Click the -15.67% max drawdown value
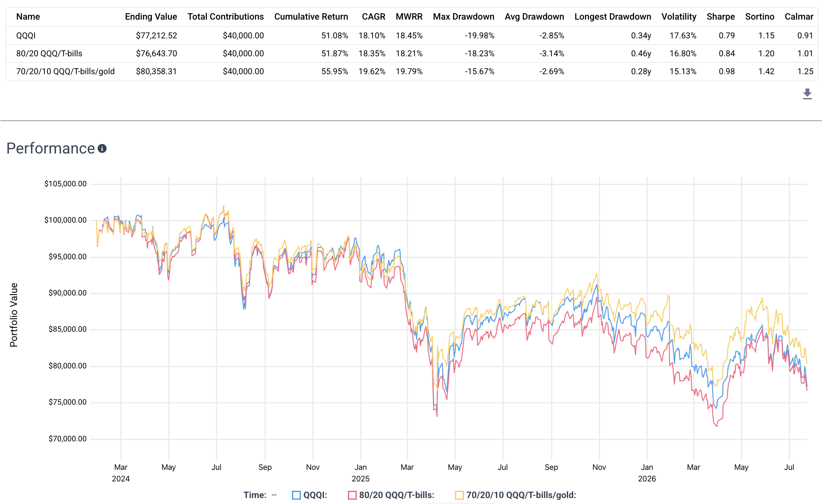This screenshot has width=822, height=504. click(x=480, y=71)
